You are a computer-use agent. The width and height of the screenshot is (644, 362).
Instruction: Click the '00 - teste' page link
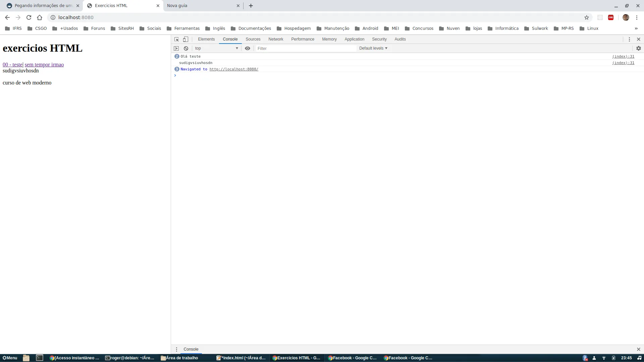[x=12, y=65]
